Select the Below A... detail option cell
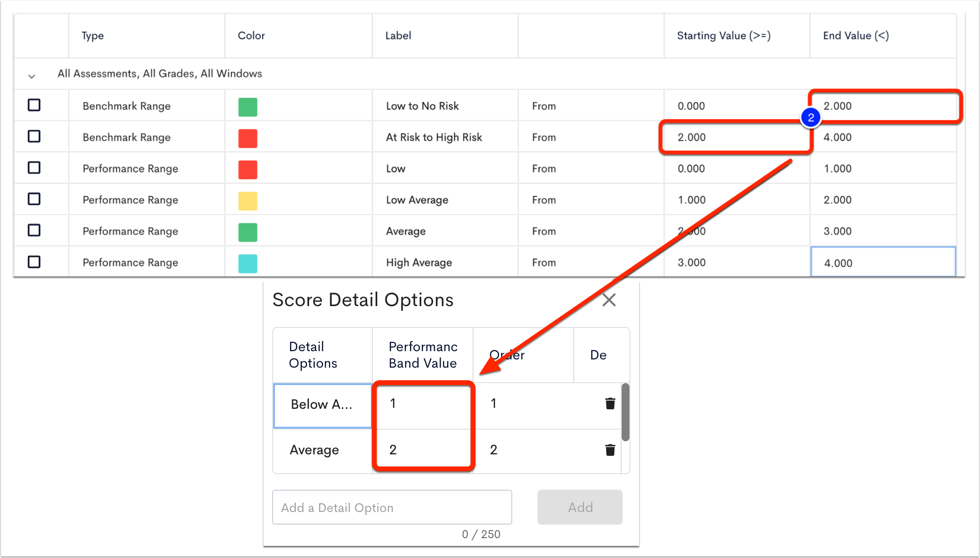Screen dimensions: 980x558 tap(322, 405)
